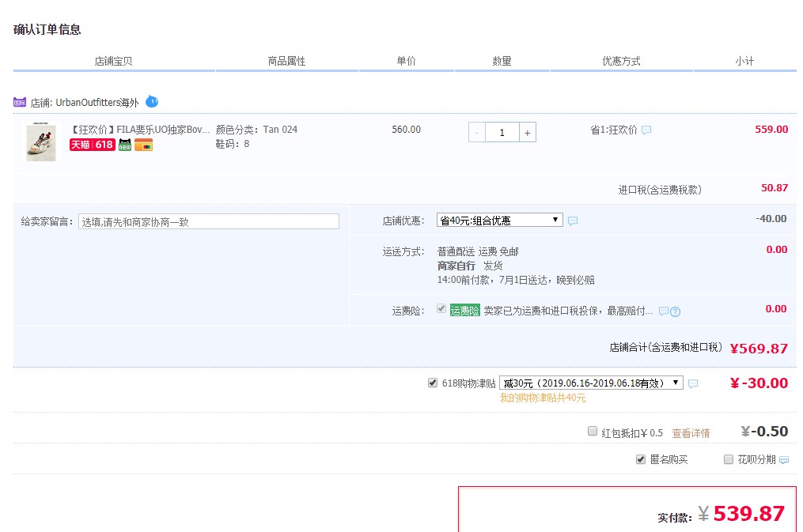This screenshot has height=532, width=803.
Task: Click the 查看详情 link
Action: tap(691, 433)
